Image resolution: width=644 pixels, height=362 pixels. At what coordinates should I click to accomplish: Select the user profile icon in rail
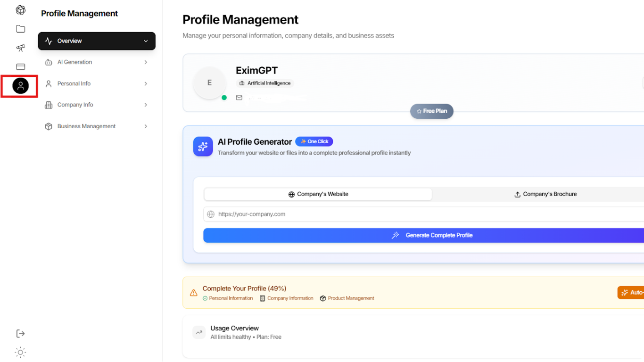click(x=20, y=86)
